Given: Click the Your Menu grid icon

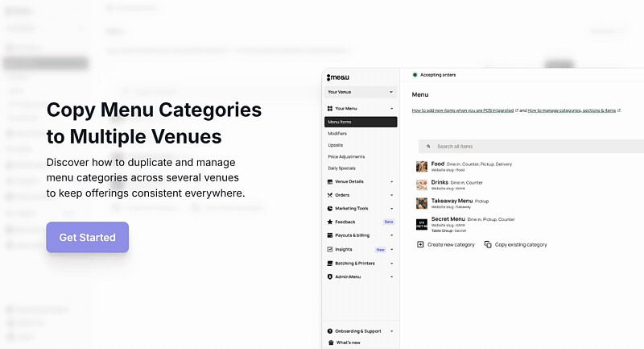Looking at the screenshot, I should [330, 109].
